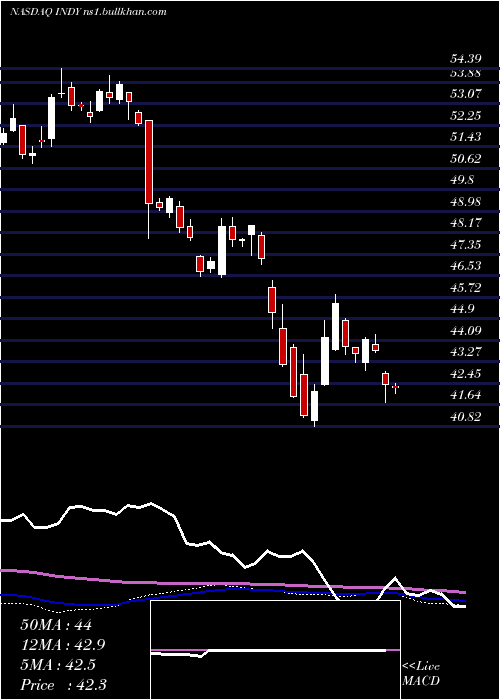This screenshot has width=500, height=700.
Task: Click the 47.35 price axis label
Action: [x=465, y=244]
